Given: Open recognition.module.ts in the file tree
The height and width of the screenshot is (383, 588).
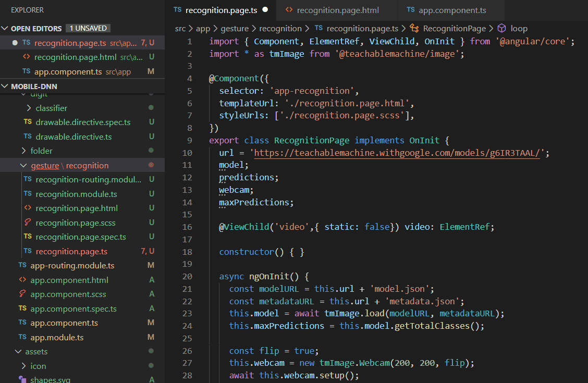Looking at the screenshot, I should click(x=76, y=194).
